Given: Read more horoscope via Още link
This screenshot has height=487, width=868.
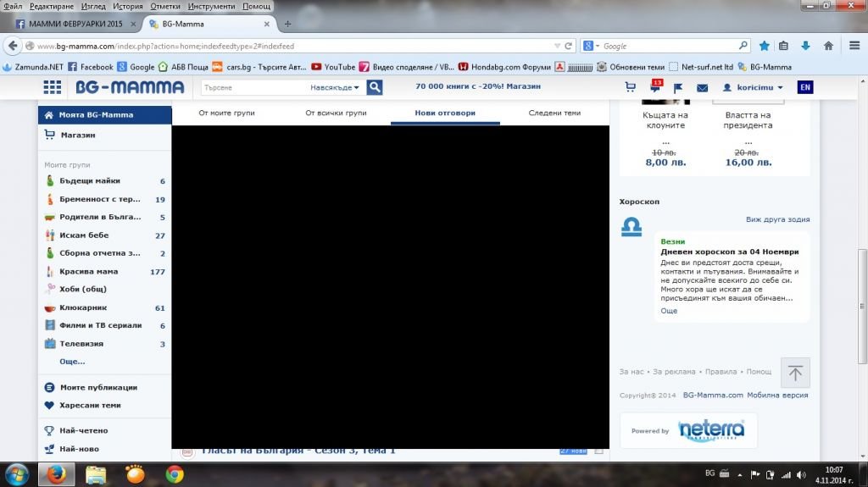Looking at the screenshot, I should pos(669,311).
